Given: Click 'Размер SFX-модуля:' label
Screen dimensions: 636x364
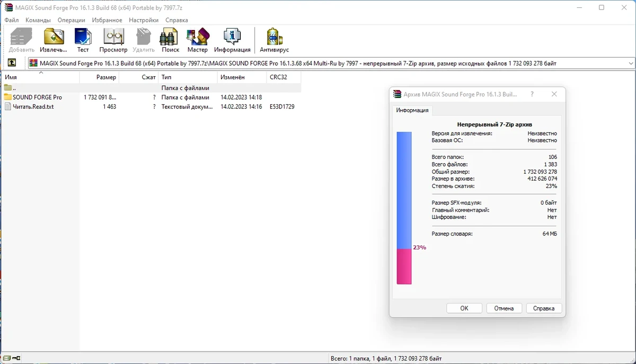Looking at the screenshot, I should click(456, 203).
